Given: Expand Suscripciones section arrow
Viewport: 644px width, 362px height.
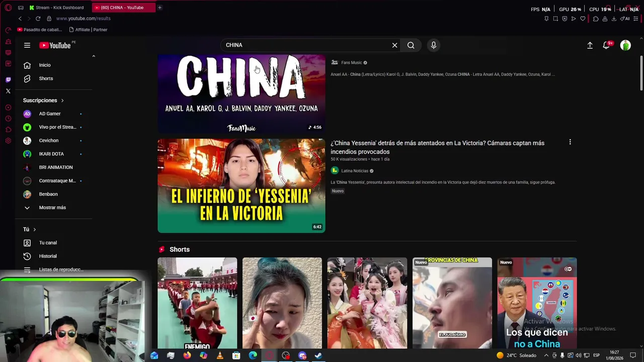Looking at the screenshot, I should (62, 101).
